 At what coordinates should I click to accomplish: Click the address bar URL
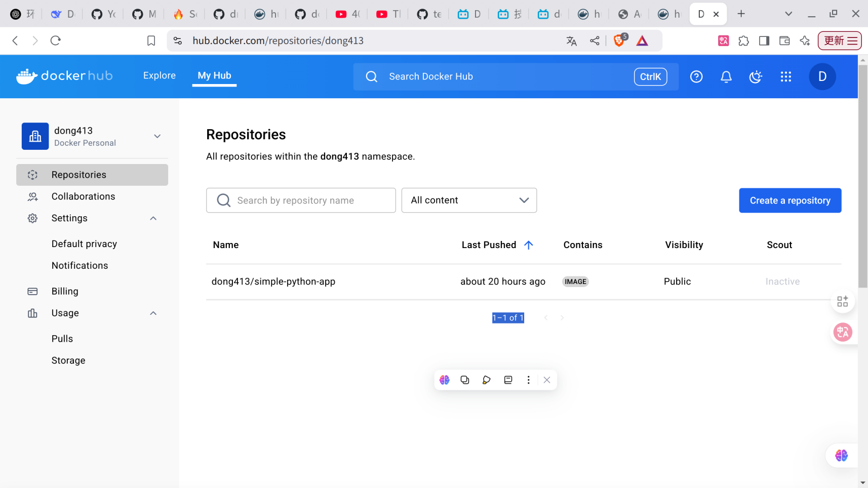point(278,40)
